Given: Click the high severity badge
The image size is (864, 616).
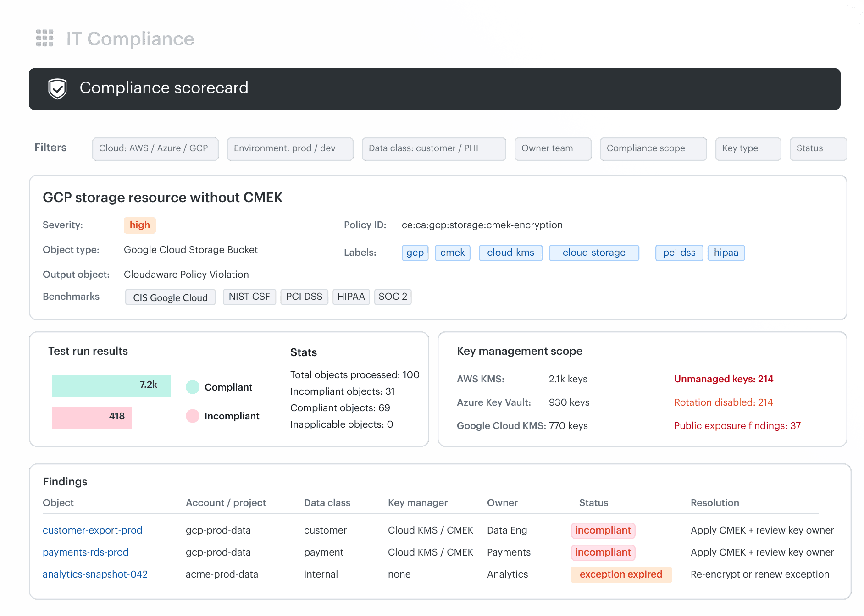Looking at the screenshot, I should tap(140, 225).
